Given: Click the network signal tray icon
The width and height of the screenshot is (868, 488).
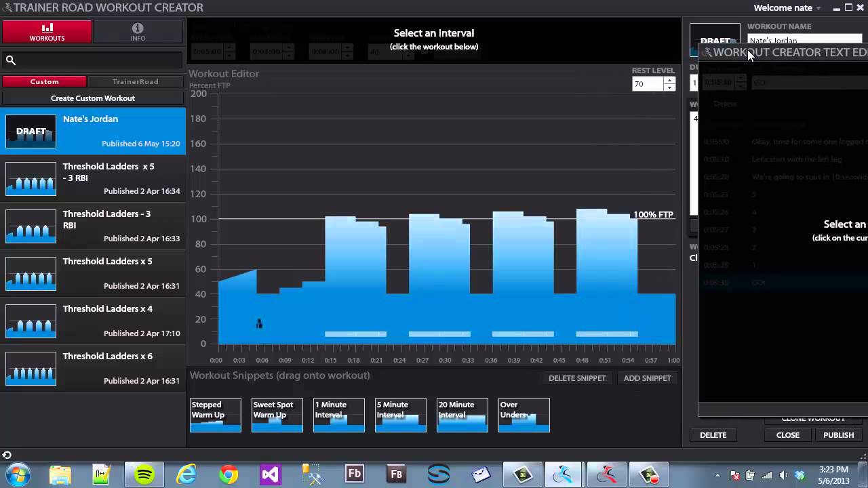Looking at the screenshot, I should (767, 475).
